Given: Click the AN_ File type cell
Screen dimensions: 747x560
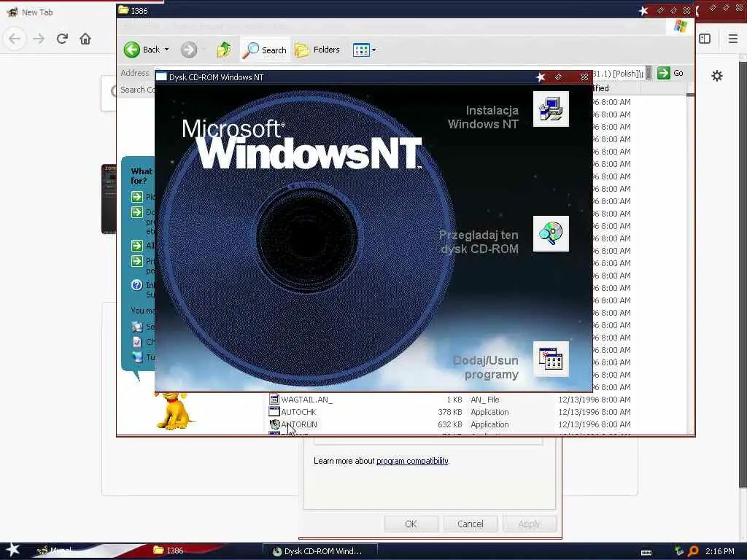Looking at the screenshot, I should pyautogui.click(x=485, y=400).
